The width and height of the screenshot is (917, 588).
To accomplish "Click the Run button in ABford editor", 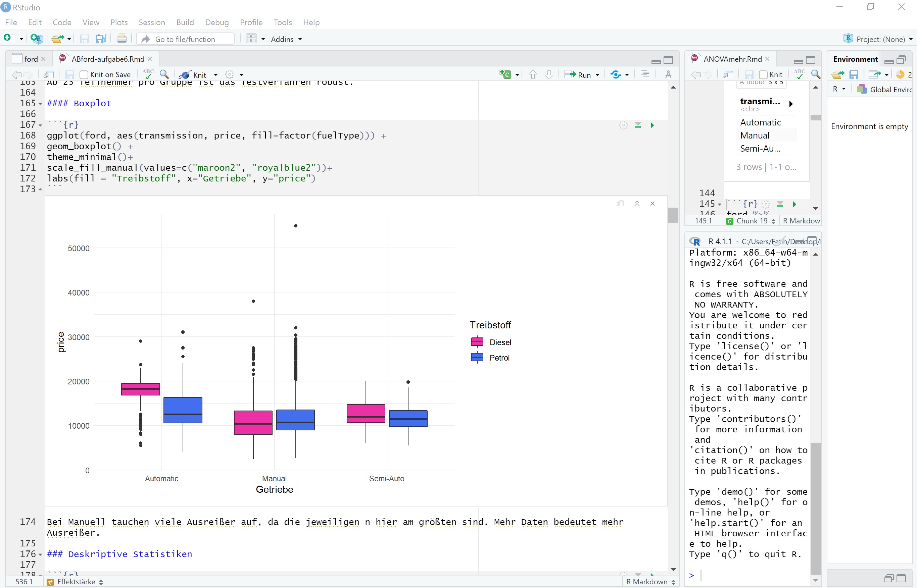I will 578,75.
